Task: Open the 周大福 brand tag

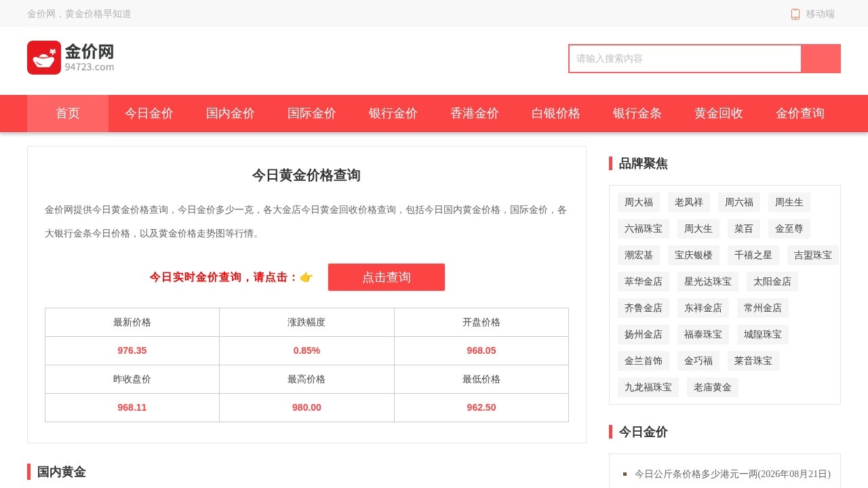Action: [x=639, y=202]
